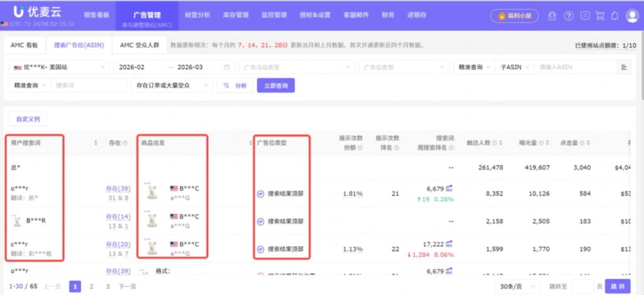
Task: Go to page 2
Action: 91,286
